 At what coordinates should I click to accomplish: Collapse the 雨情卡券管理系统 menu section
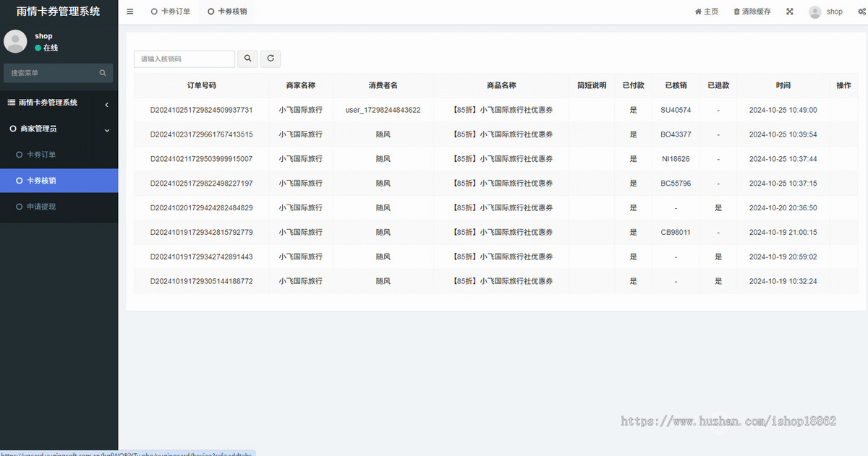click(106, 103)
